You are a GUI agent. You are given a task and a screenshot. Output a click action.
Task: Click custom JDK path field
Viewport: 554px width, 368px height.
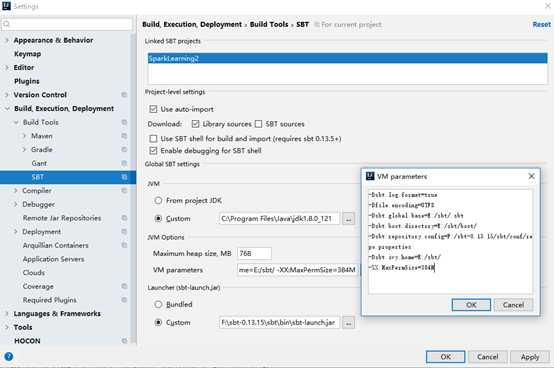[279, 219]
